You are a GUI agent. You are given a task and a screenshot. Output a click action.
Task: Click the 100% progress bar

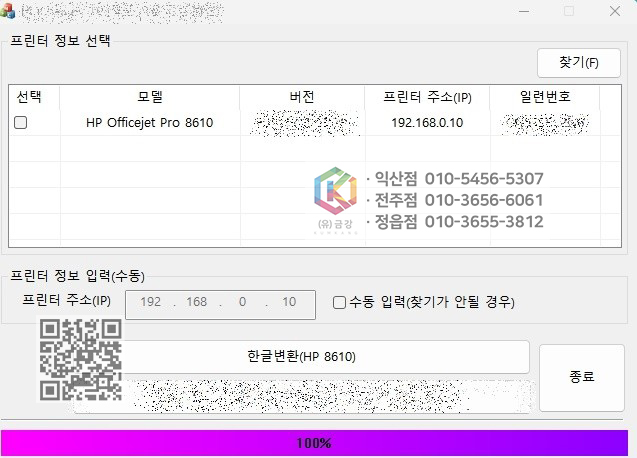(314, 443)
